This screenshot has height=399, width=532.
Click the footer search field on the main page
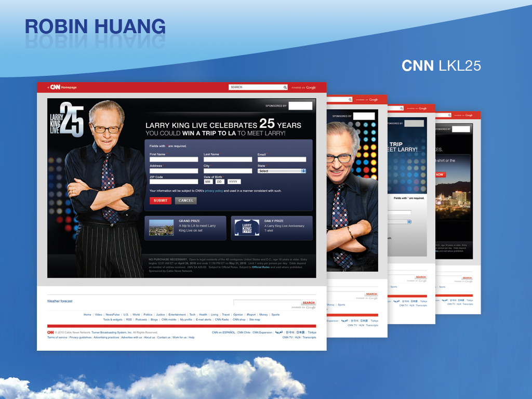[x=268, y=303]
